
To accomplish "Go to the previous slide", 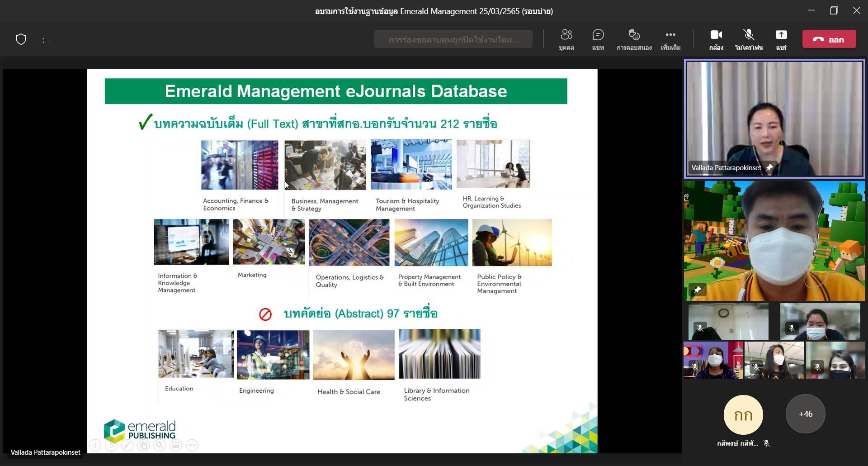I will [x=95, y=446].
